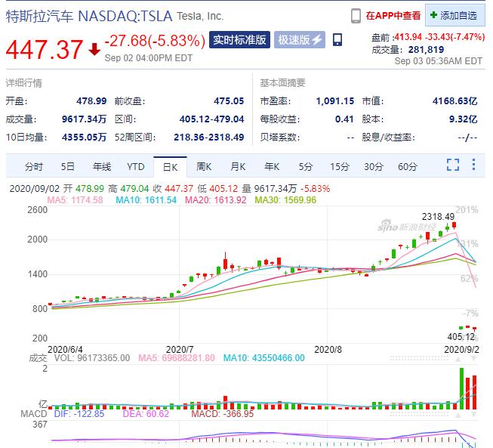Select the 5分 chart tab
Image resolution: width=493 pixels, height=448 pixels.
306,166
